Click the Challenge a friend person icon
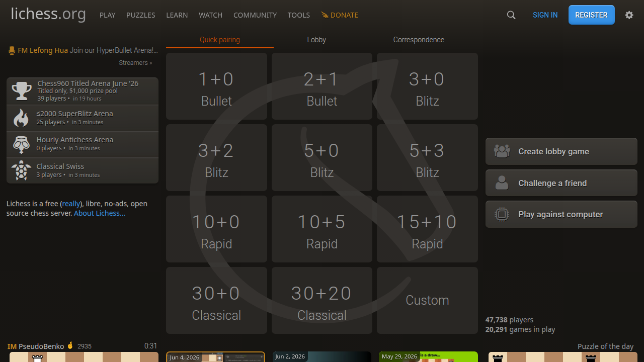The height and width of the screenshot is (362, 644). [x=502, y=183]
